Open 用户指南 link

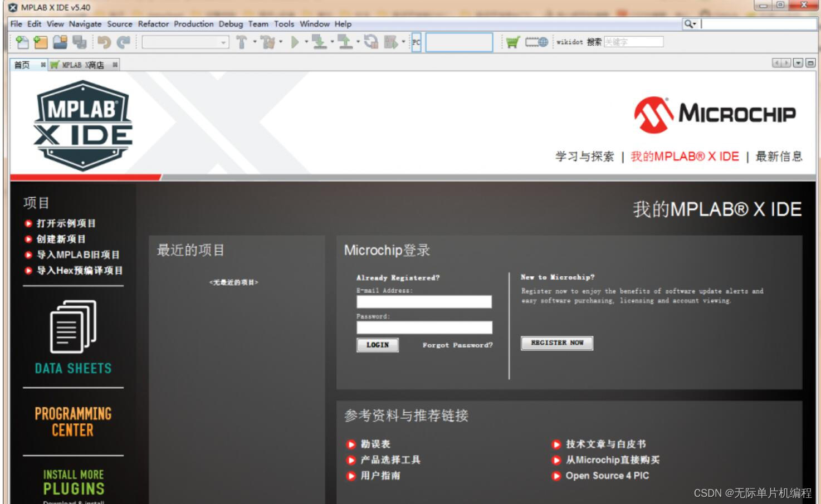380,475
